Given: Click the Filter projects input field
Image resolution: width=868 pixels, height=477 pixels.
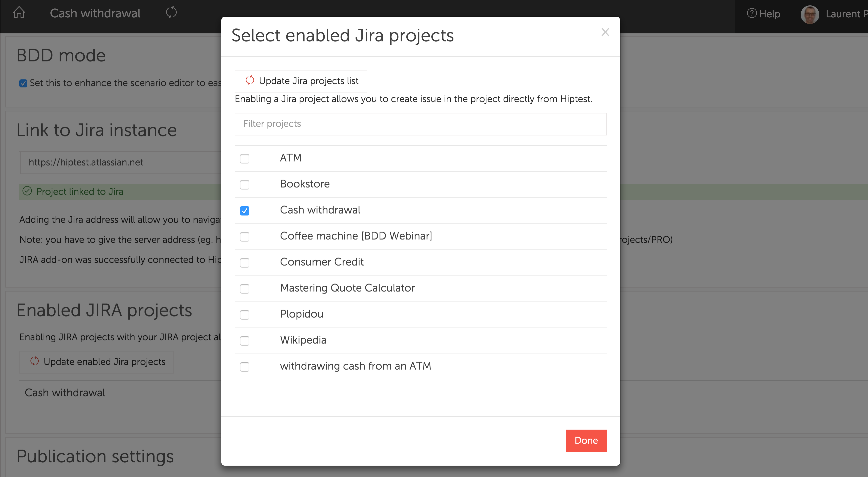Looking at the screenshot, I should click(420, 124).
